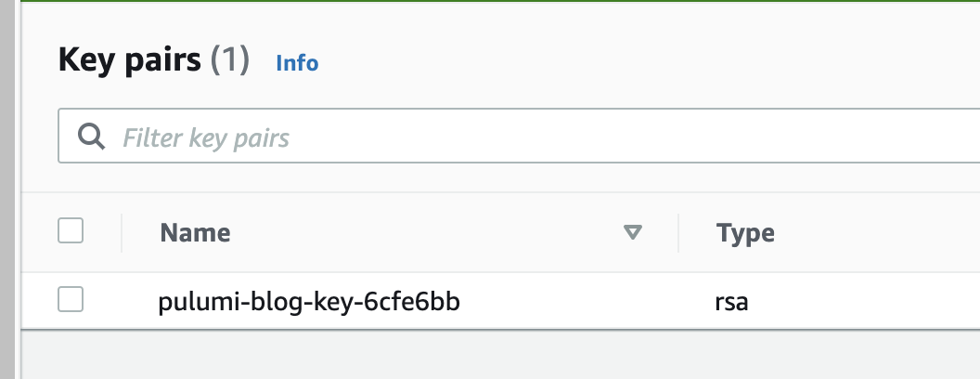Click the Key pairs panel heading

129,61
